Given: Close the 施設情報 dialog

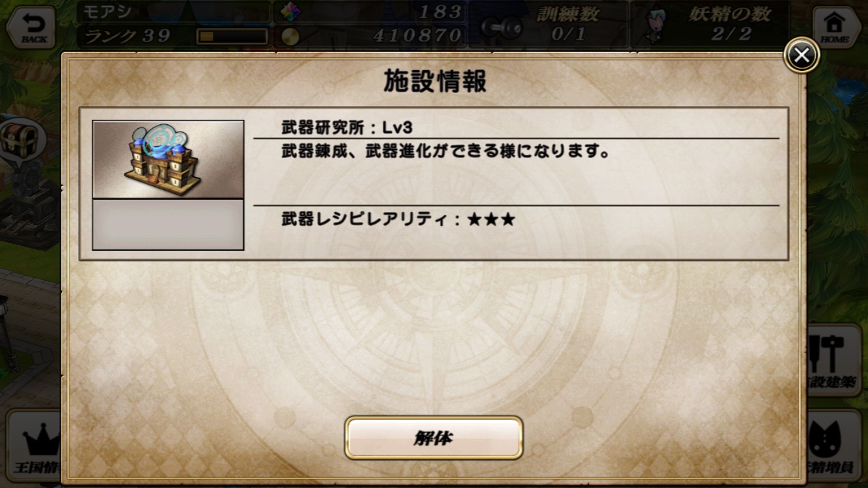Looking at the screenshot, I should coord(801,56).
